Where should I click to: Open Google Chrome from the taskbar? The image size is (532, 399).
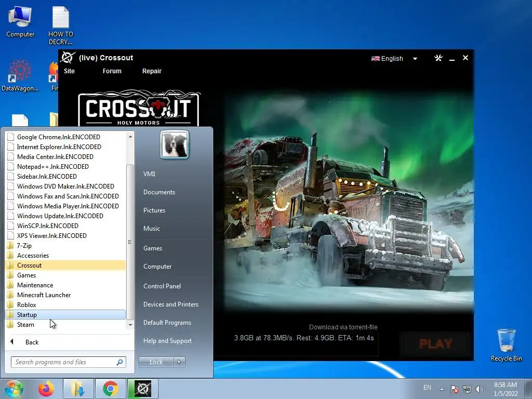pos(110,389)
